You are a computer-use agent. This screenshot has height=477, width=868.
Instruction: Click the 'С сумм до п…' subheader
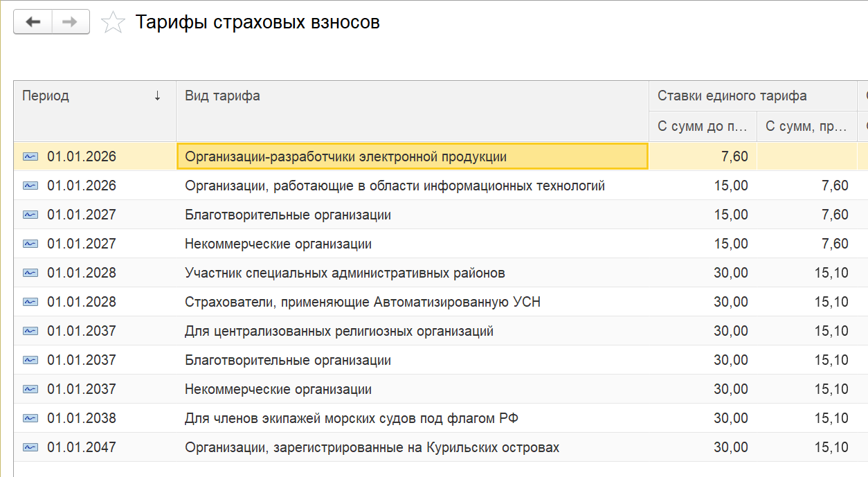pos(702,127)
